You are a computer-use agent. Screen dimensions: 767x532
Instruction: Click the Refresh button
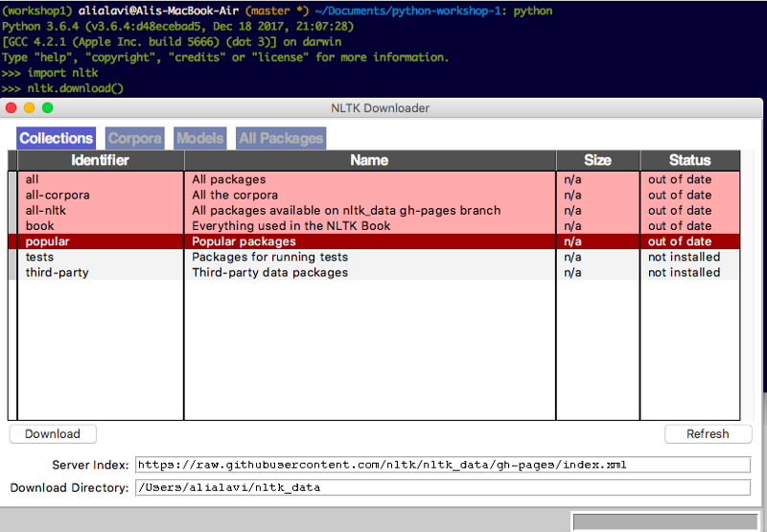click(708, 433)
